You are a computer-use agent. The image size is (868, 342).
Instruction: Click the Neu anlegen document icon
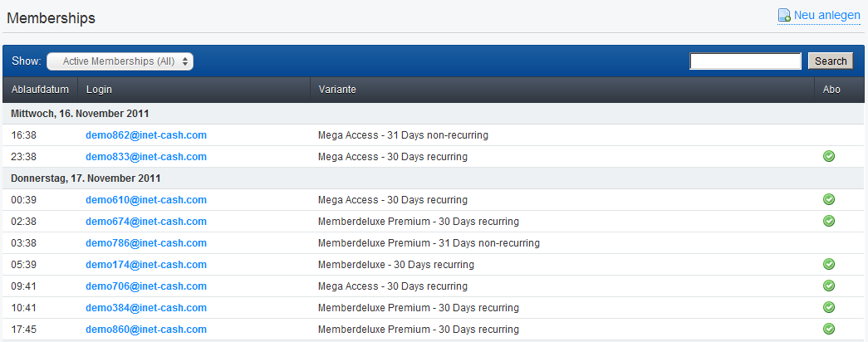coord(784,15)
